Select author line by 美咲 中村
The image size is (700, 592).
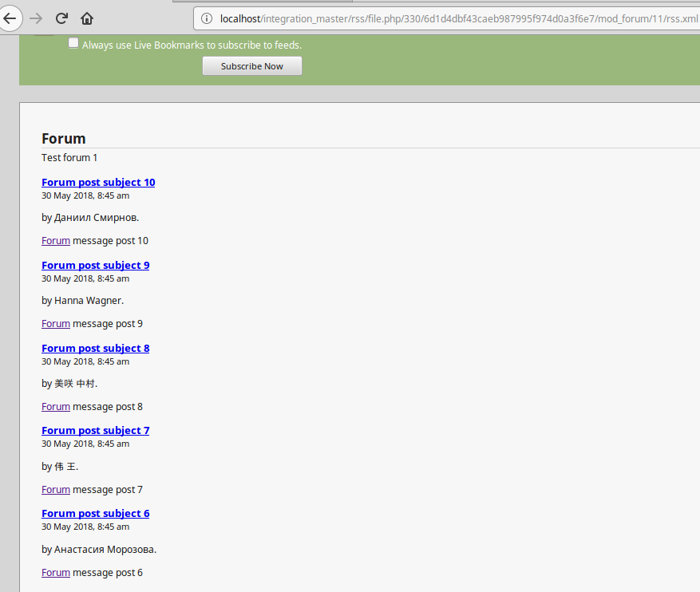69,384
